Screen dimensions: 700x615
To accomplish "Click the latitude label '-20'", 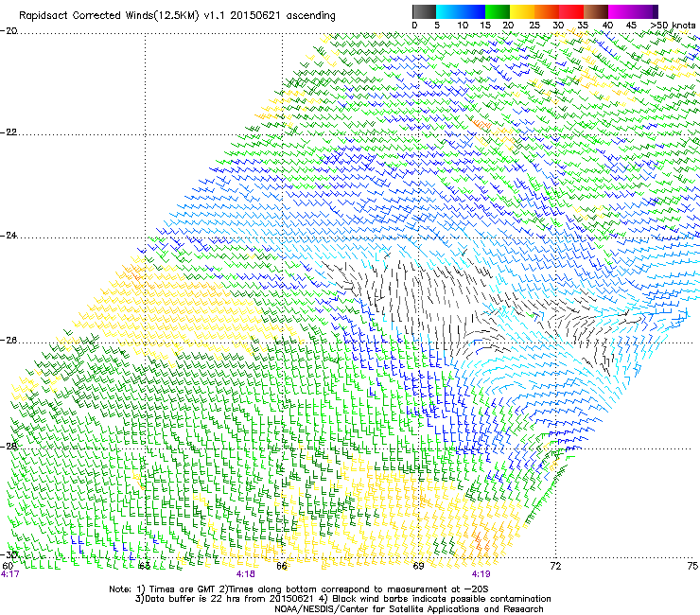I will (9, 30).
